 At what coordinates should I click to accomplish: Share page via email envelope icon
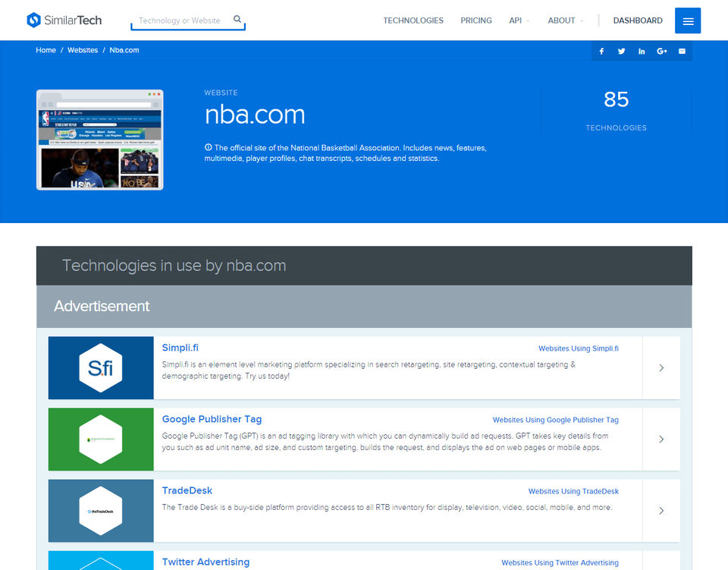coord(682,51)
